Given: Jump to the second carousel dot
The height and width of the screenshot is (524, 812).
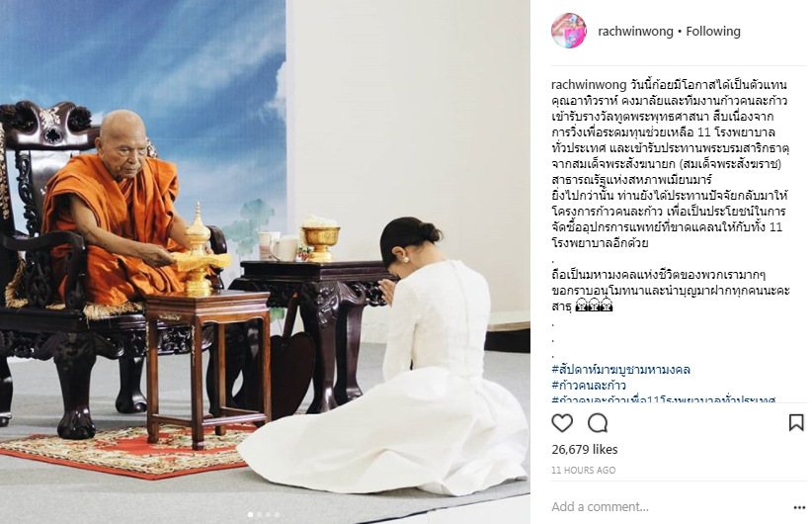Looking at the screenshot, I should tap(260, 515).
